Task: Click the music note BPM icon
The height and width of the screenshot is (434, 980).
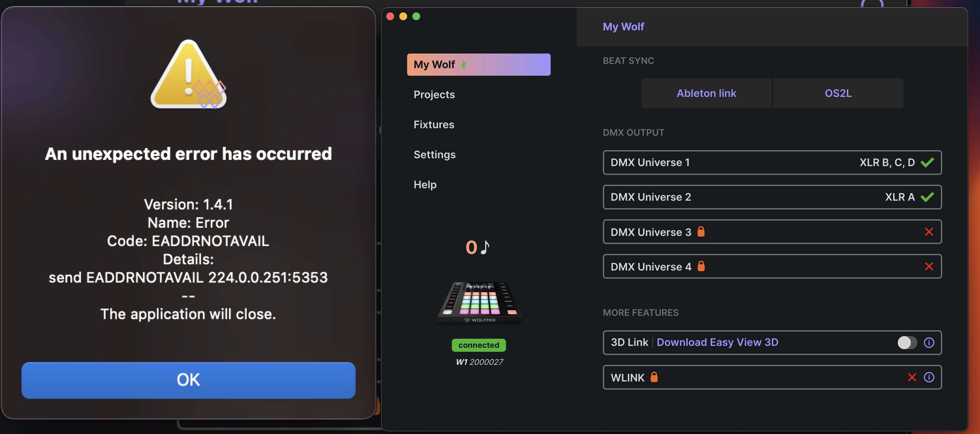Action: tap(485, 247)
